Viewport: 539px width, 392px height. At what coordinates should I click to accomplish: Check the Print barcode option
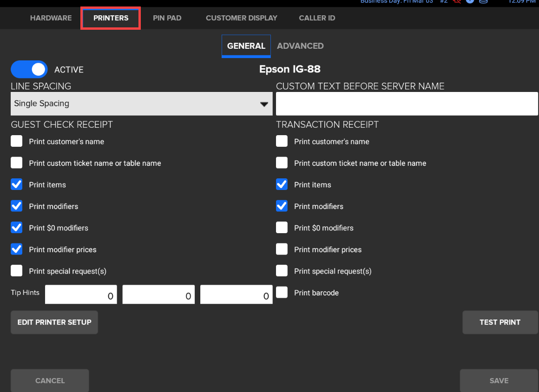click(282, 293)
